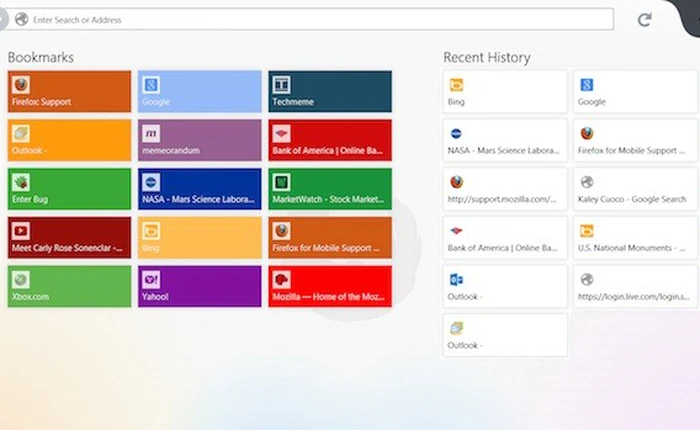700x430 pixels.
Task: Click the 'Recent History' section heading
Action: tap(487, 57)
